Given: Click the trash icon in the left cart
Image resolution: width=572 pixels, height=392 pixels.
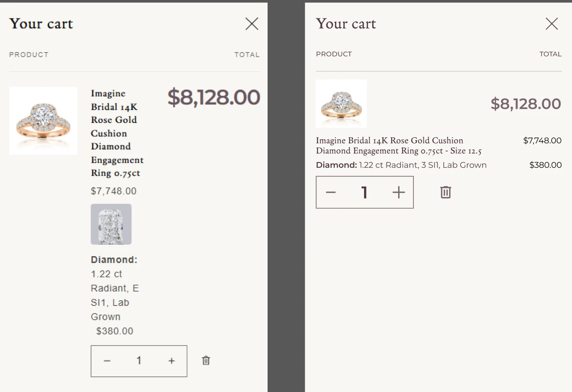Looking at the screenshot, I should (206, 360).
